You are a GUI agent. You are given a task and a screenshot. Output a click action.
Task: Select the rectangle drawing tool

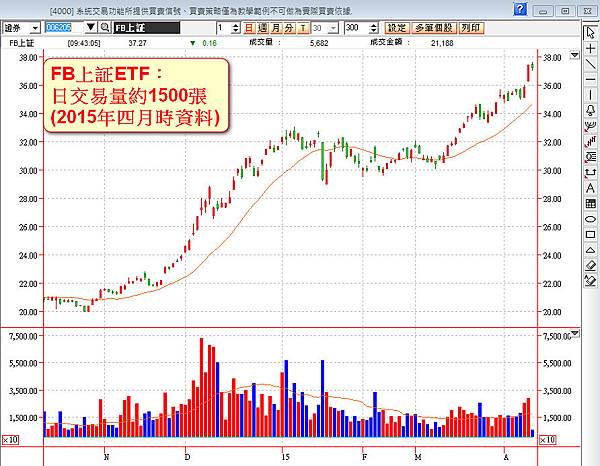[x=590, y=234]
